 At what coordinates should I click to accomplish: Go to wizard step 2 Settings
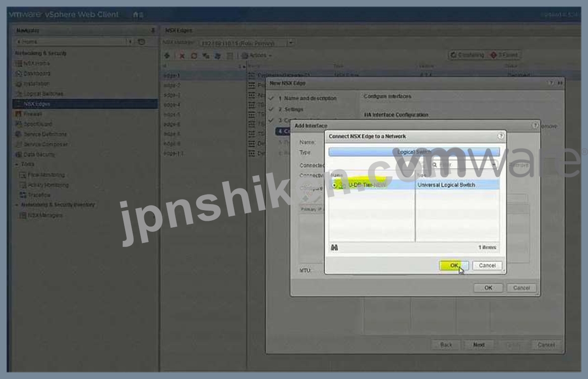(x=290, y=109)
